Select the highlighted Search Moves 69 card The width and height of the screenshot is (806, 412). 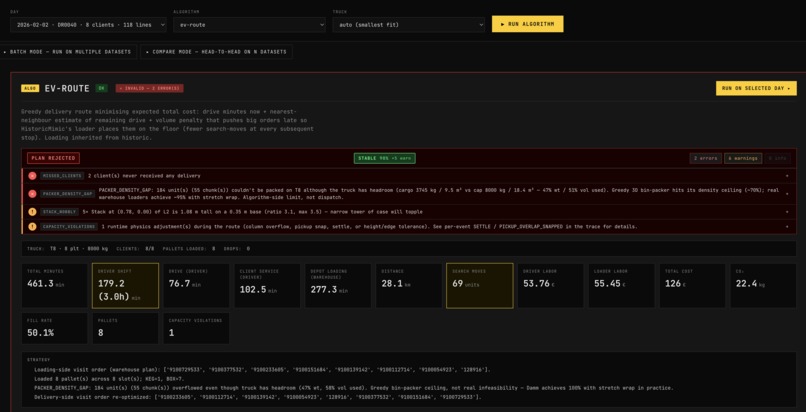[x=480, y=286]
